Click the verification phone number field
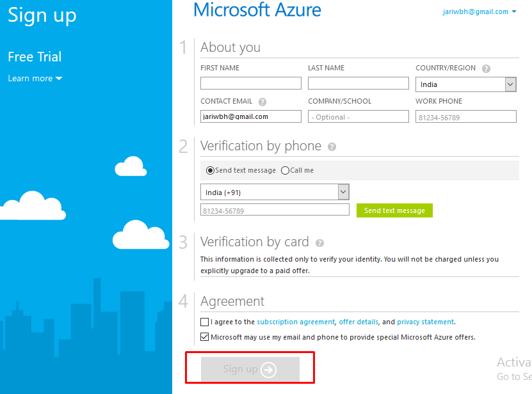This screenshot has height=394, width=532. (x=275, y=210)
